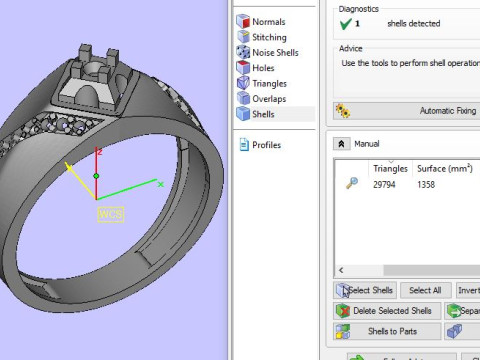Click the shell list horizontal scrollbar thumb

click(x=432, y=270)
